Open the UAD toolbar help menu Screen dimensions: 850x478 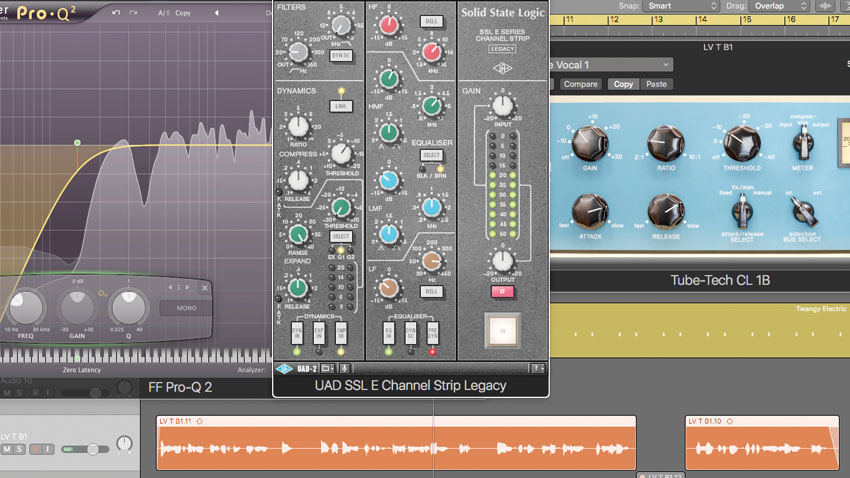click(x=537, y=369)
